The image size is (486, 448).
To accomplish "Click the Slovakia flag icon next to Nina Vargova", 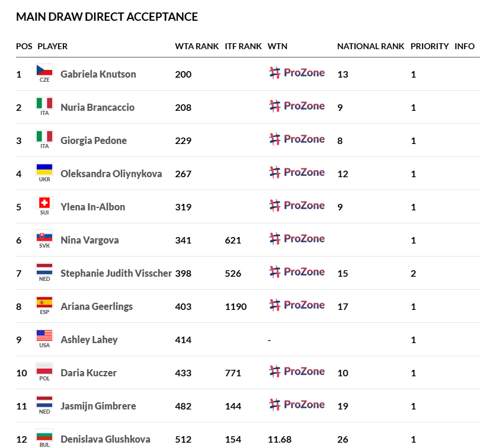I will pos(44,237).
